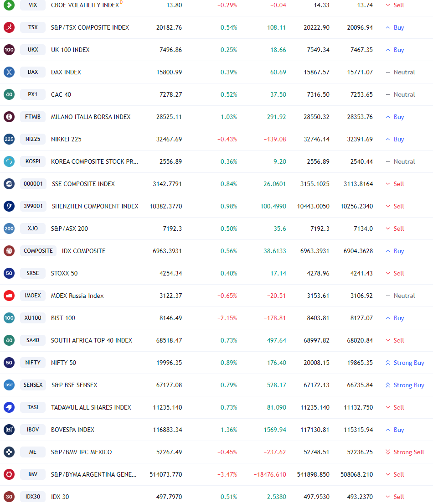433x504 pixels.
Task: Click the low value 11132.750 for TASI
Action: tap(358, 407)
